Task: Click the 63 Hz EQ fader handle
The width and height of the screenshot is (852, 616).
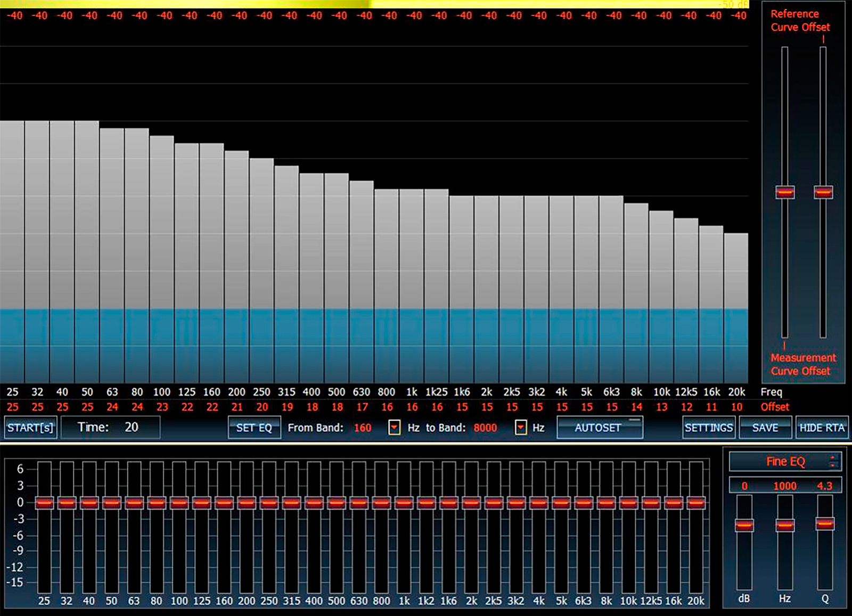Action: pyautogui.click(x=134, y=502)
